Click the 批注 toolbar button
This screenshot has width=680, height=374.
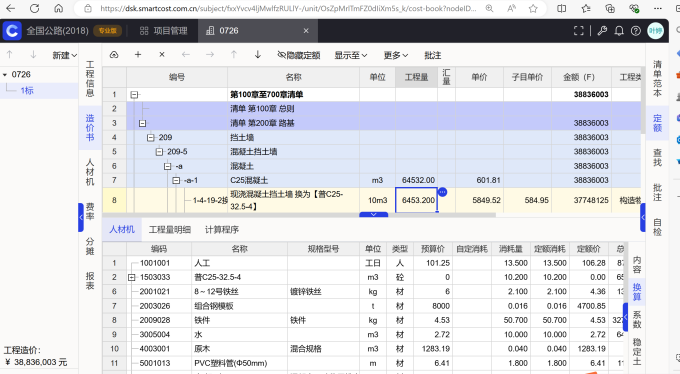click(x=432, y=55)
